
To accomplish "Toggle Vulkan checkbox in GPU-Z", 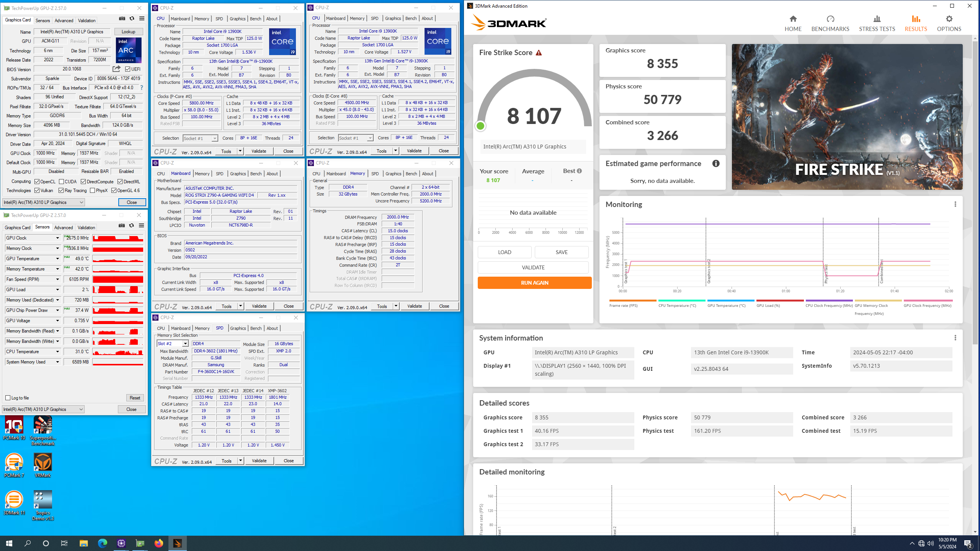I will (37, 191).
